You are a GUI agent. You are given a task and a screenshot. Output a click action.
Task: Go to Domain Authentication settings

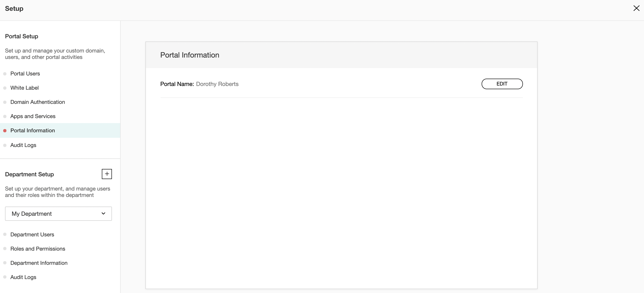[38, 102]
